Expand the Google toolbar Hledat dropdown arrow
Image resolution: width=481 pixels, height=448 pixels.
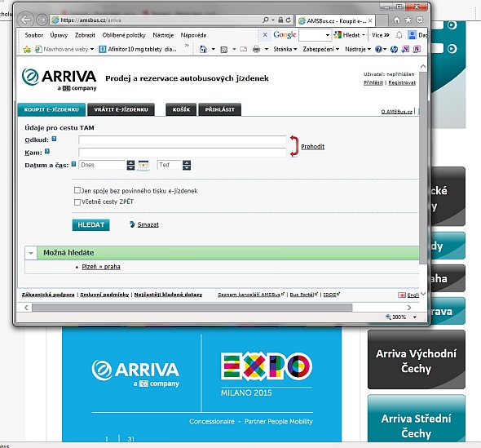click(364, 35)
